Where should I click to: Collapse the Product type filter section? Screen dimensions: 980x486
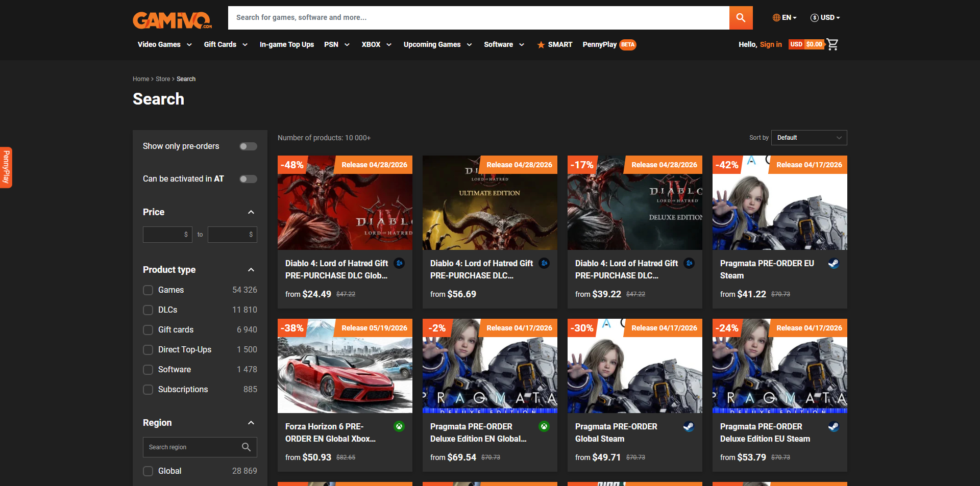(251, 270)
